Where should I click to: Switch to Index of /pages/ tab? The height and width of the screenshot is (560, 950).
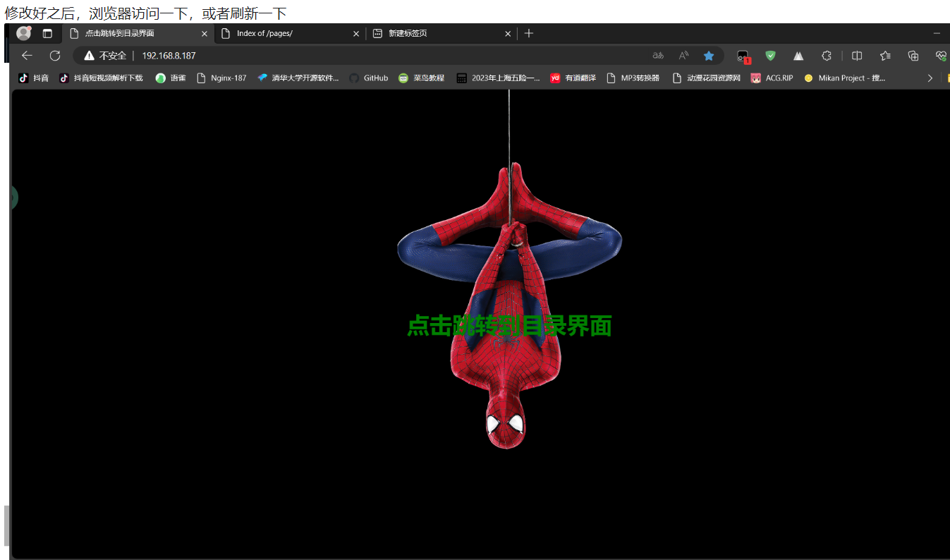tap(289, 33)
